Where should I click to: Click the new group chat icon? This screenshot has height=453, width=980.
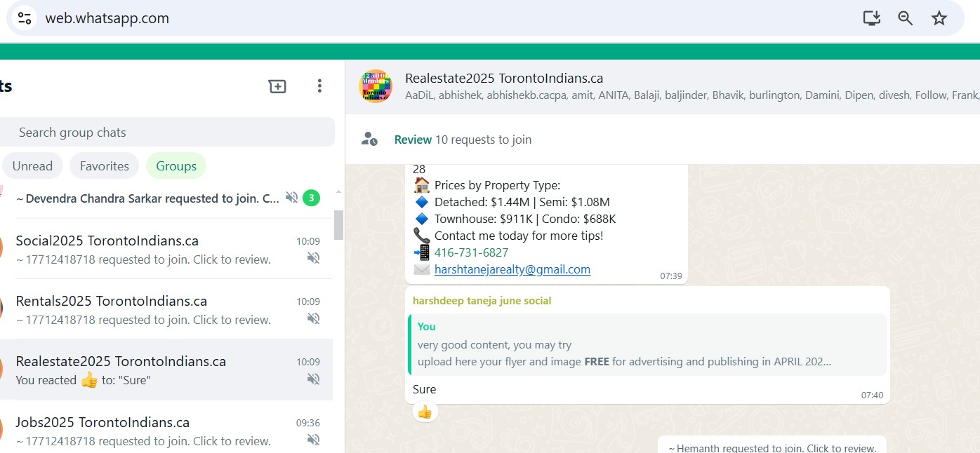tap(277, 86)
